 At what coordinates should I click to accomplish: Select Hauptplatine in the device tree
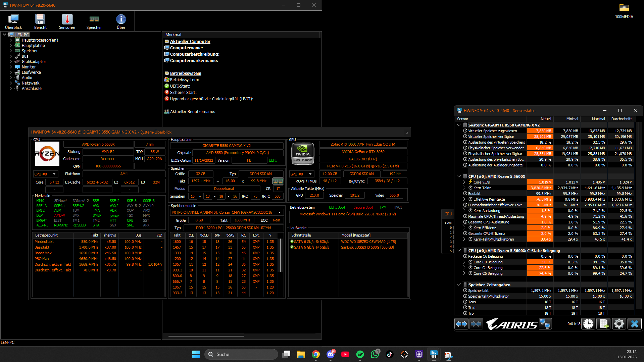(x=33, y=46)
